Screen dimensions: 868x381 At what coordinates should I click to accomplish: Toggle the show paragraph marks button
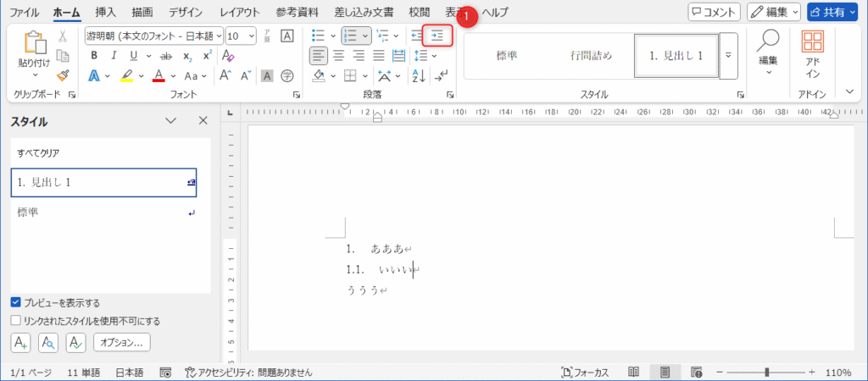[441, 76]
